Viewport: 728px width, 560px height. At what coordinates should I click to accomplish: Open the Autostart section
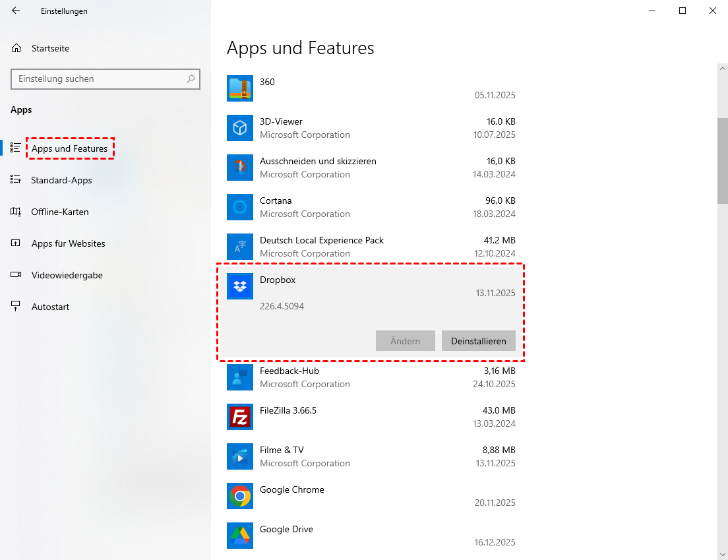pyautogui.click(x=50, y=307)
